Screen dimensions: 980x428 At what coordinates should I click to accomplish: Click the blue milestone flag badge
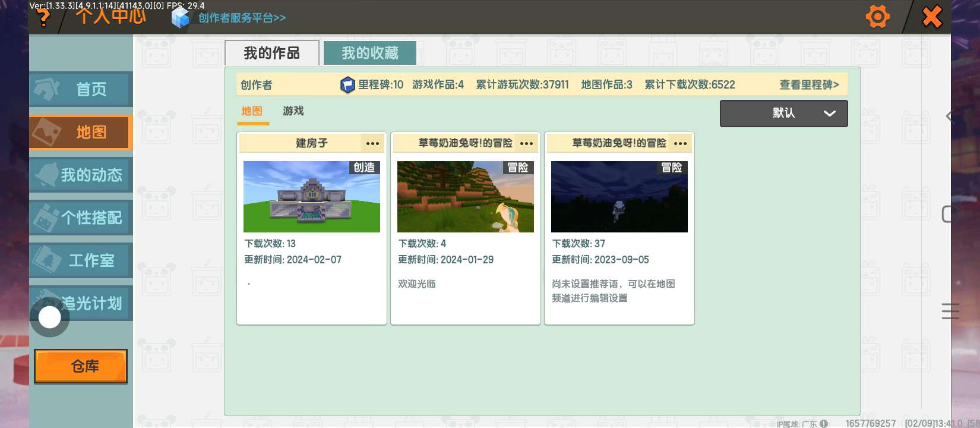347,85
